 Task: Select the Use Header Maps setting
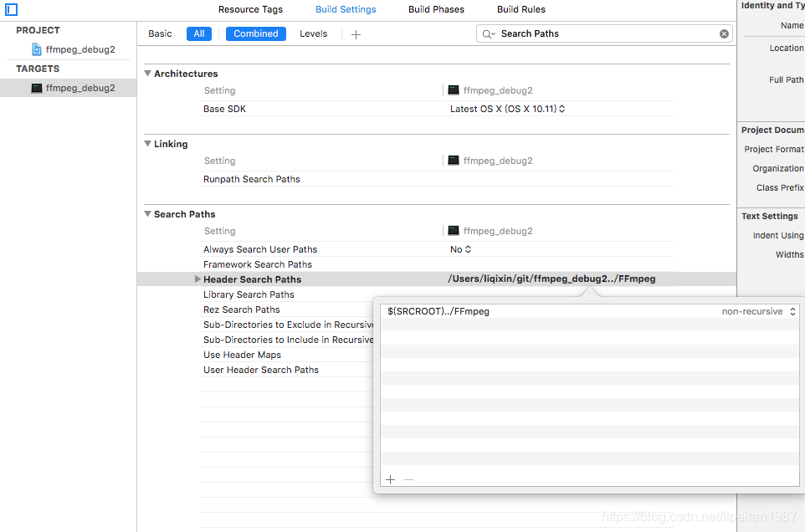pyautogui.click(x=243, y=355)
